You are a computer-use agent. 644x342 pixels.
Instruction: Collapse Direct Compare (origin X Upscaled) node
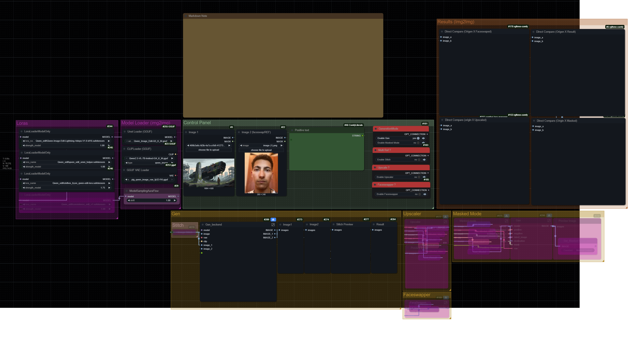pyautogui.click(x=442, y=120)
